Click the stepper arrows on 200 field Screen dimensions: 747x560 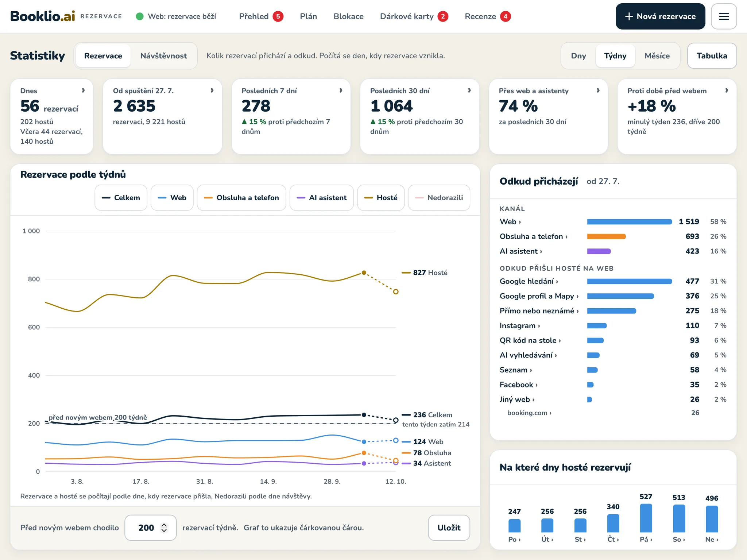164,528
